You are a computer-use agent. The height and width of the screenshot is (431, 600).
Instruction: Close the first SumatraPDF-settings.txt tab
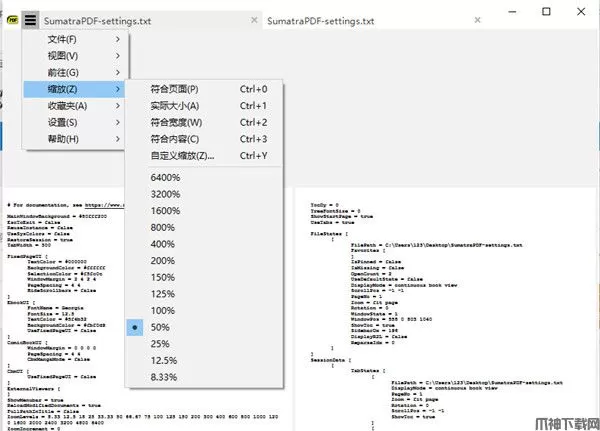[x=254, y=20]
